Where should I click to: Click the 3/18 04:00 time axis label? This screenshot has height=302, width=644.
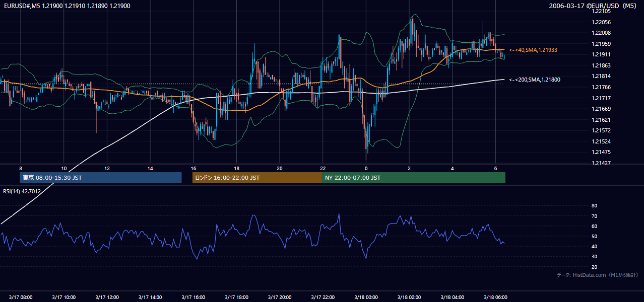click(453, 297)
